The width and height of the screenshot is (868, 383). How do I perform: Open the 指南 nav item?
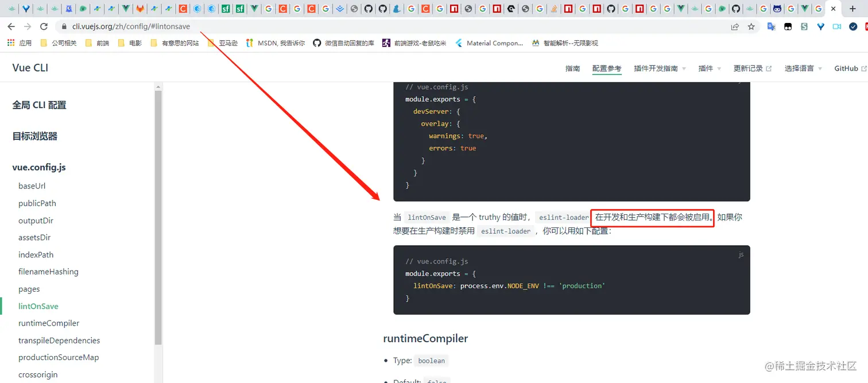[572, 68]
